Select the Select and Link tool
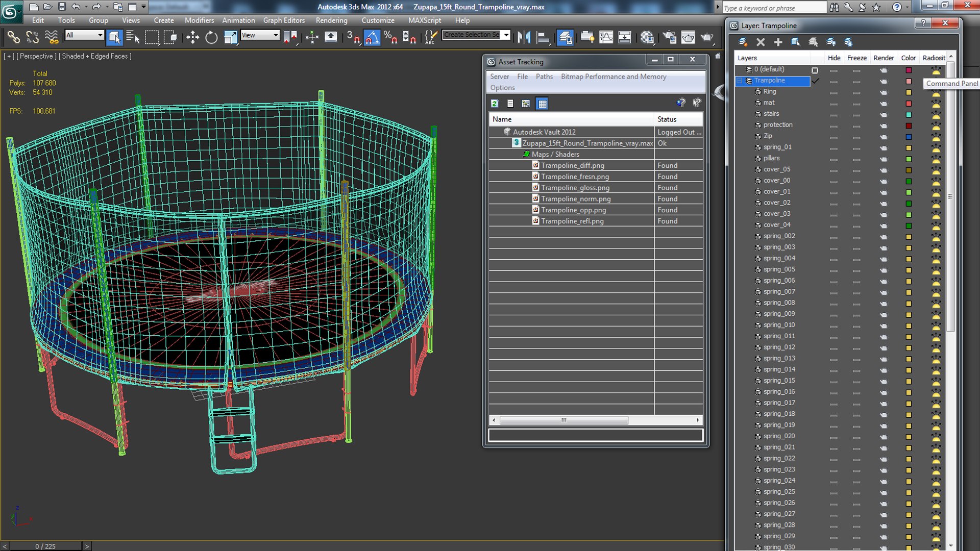The height and width of the screenshot is (551, 980). coord(13,37)
